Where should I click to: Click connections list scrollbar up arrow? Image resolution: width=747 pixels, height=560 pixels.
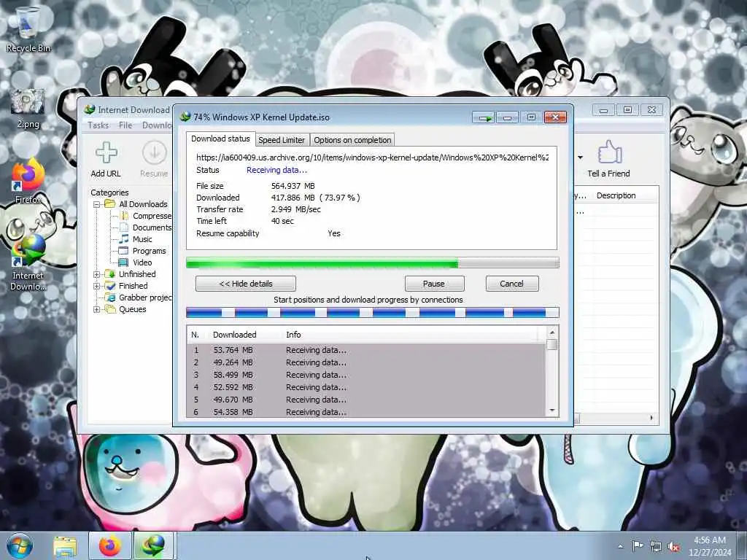[552, 332]
